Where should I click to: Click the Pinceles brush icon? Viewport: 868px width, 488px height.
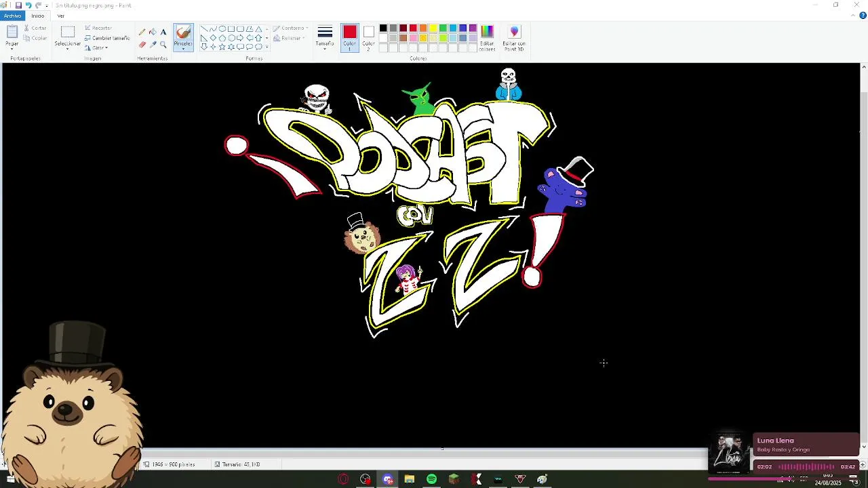tap(183, 33)
